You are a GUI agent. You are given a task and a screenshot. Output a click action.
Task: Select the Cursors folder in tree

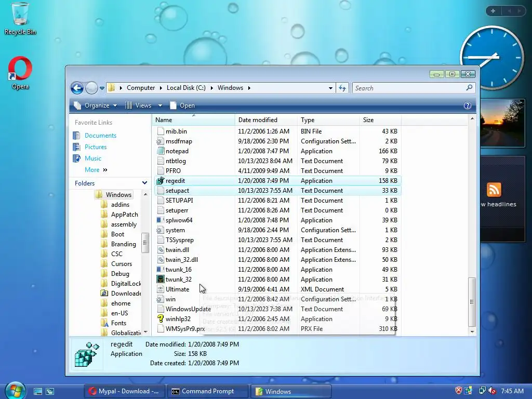[122, 263]
